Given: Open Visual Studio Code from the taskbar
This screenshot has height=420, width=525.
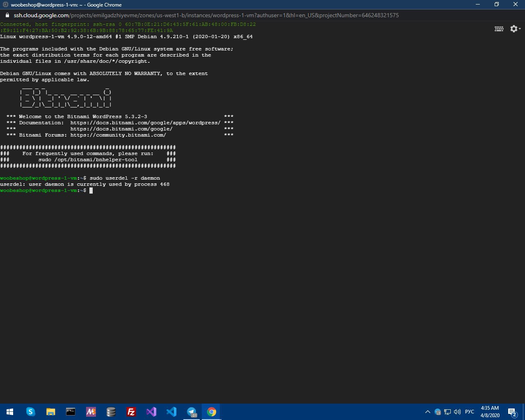Looking at the screenshot, I should coord(171,412).
